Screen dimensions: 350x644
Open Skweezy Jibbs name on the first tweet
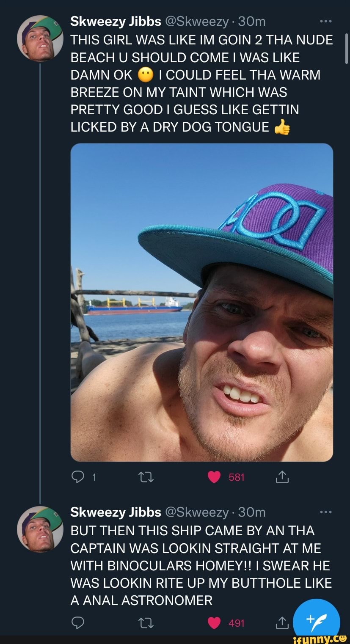point(116,22)
